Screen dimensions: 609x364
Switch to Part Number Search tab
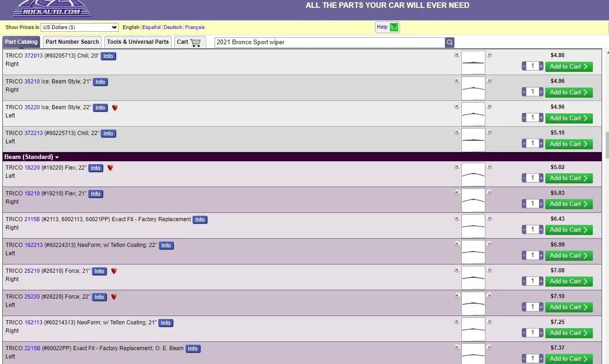tap(72, 42)
